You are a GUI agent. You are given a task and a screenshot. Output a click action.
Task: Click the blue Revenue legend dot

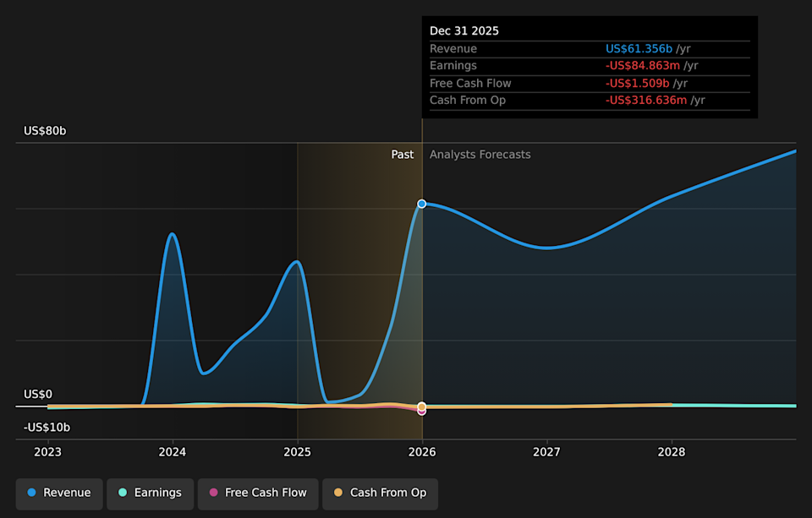click(x=32, y=493)
